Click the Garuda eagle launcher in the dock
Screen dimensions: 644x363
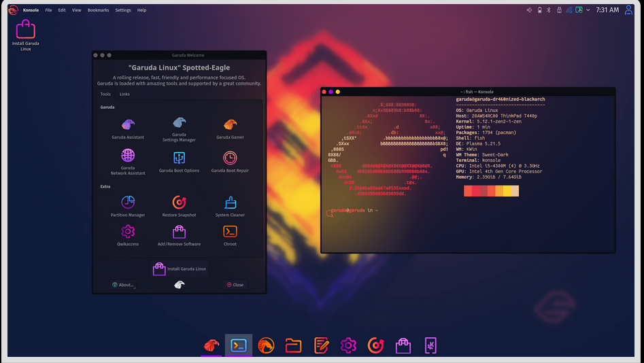(x=211, y=345)
